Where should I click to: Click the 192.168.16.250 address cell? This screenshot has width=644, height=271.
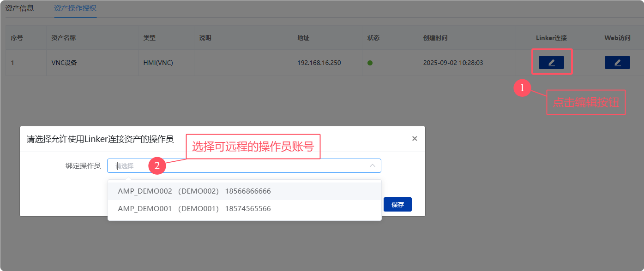pos(319,63)
